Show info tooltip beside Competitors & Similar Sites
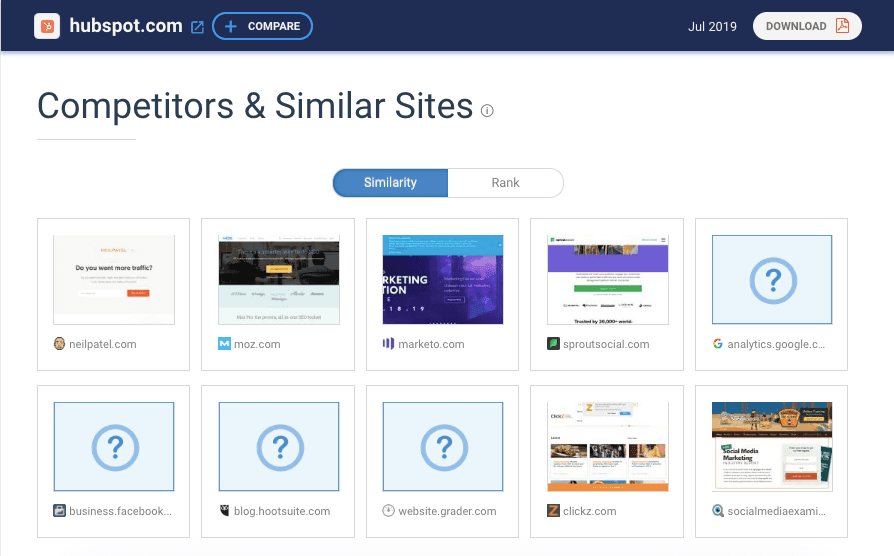The height and width of the screenshot is (556, 894). click(x=487, y=110)
